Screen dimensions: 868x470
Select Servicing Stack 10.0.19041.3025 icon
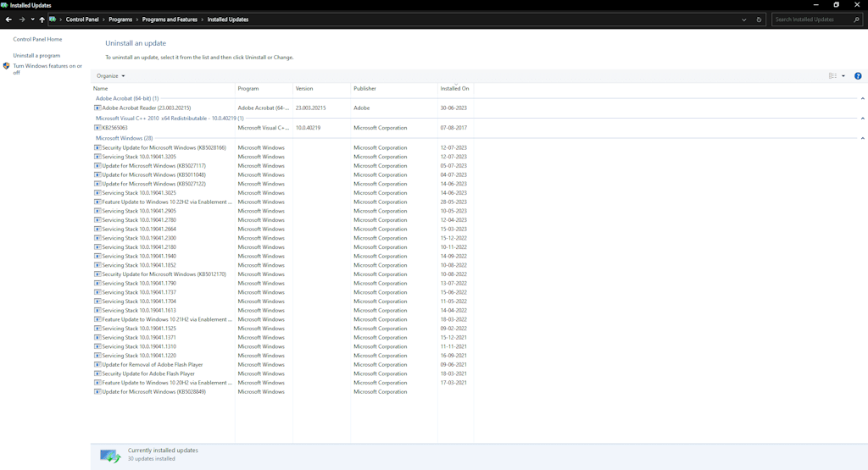97,193
